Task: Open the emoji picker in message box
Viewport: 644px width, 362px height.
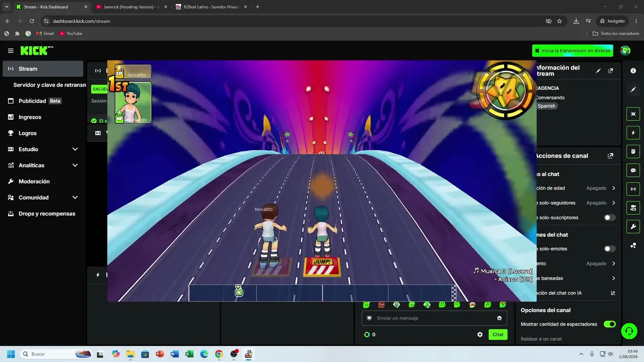Action: 499,318
